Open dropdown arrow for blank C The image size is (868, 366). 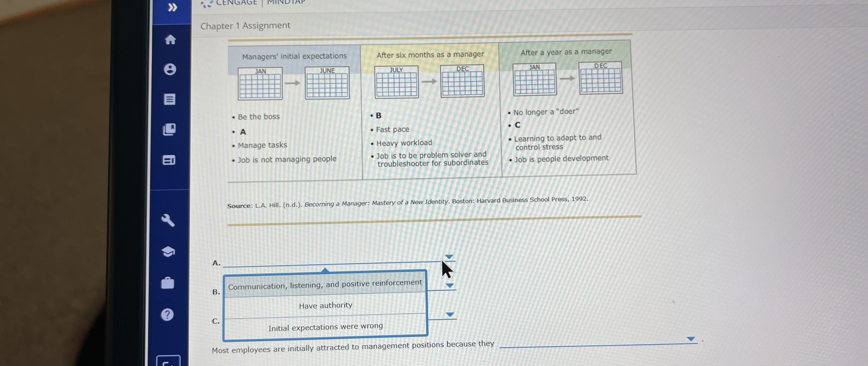coord(450,314)
